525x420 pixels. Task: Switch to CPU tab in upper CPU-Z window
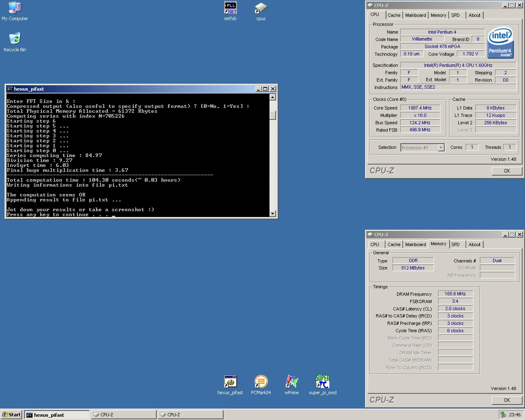tap(375, 15)
